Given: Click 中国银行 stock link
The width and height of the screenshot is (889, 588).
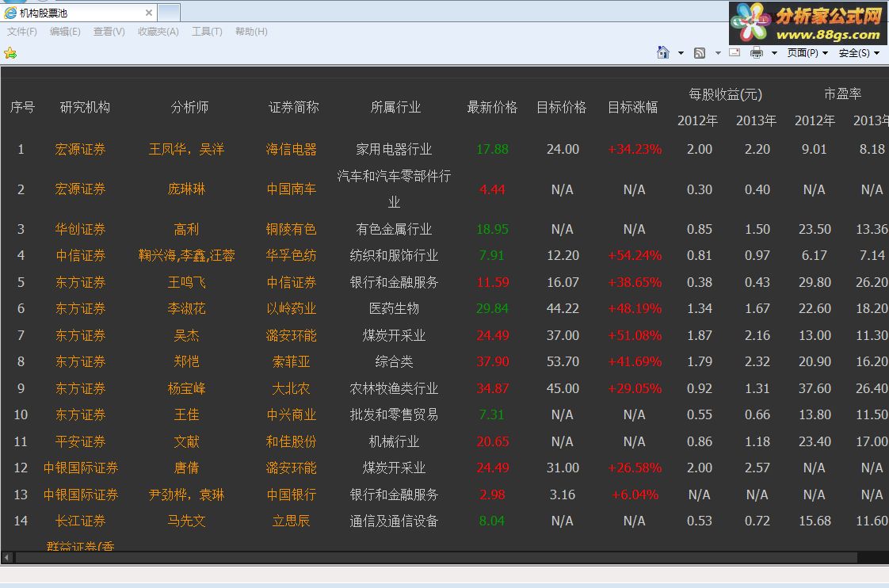Looking at the screenshot, I should 292,494.
